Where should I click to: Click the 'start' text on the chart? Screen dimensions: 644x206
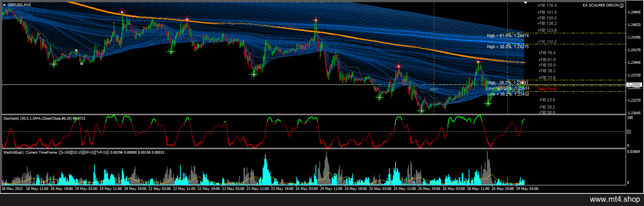434,89
